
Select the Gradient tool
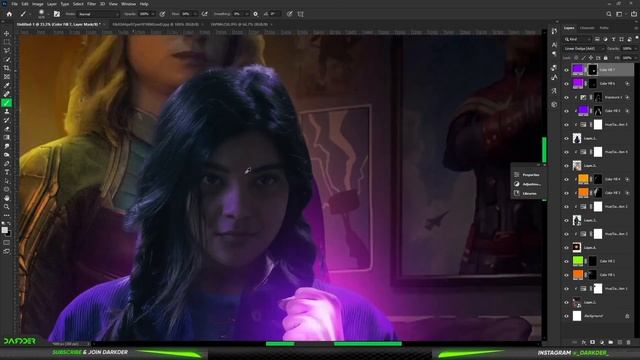tap(7, 137)
